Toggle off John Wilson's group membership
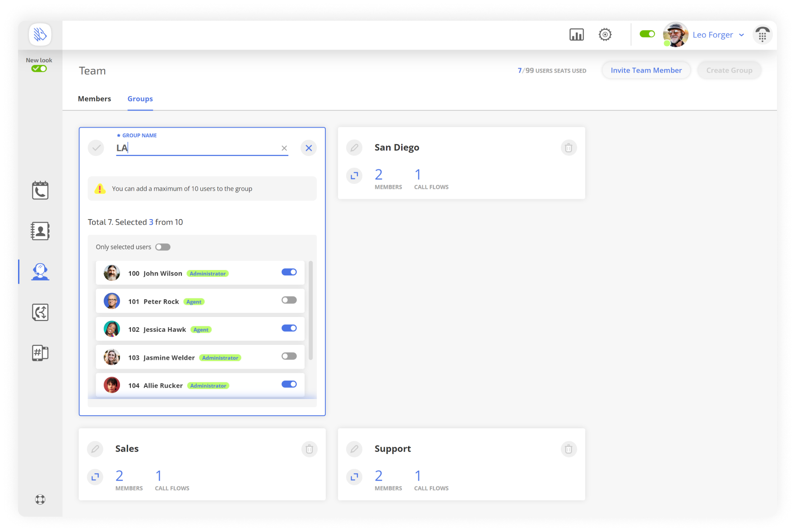The width and height of the screenshot is (795, 532). click(289, 272)
